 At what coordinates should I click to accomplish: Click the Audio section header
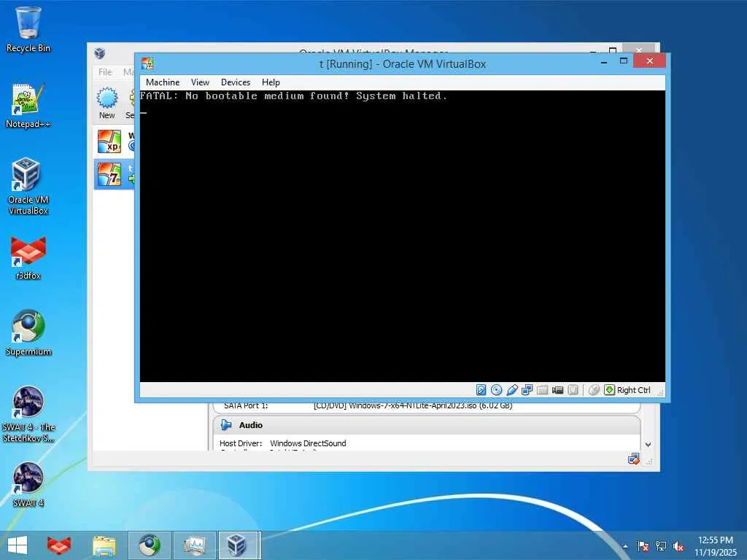426,425
